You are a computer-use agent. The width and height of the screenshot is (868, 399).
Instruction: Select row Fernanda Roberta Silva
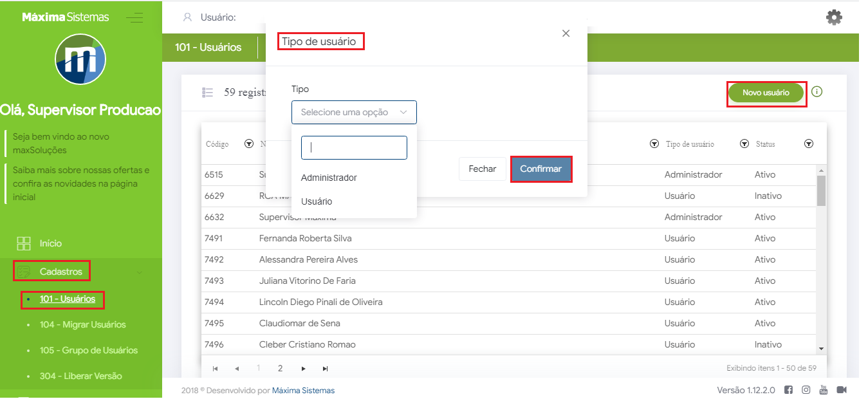(508, 238)
